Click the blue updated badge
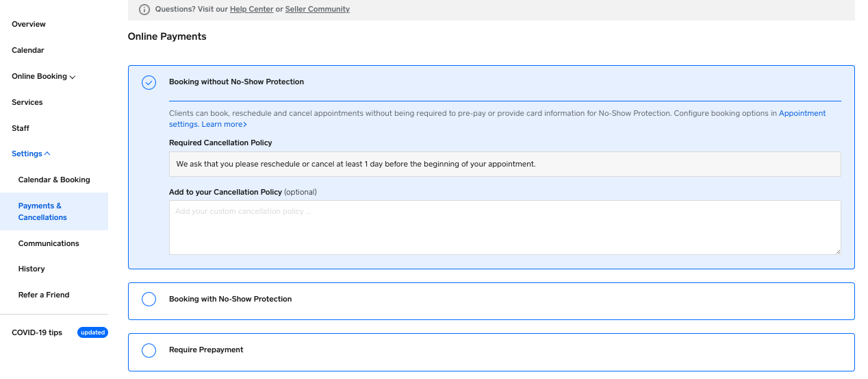The height and width of the screenshot is (379, 868). [x=92, y=332]
